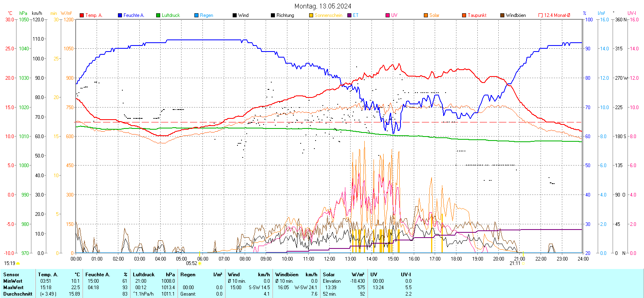Click the sunset marker at 21:11
The image size is (644, 298).
point(523,263)
